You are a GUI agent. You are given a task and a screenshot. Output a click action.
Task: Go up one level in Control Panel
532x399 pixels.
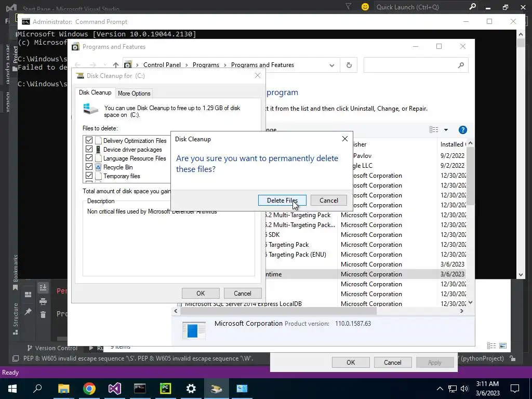click(x=116, y=65)
